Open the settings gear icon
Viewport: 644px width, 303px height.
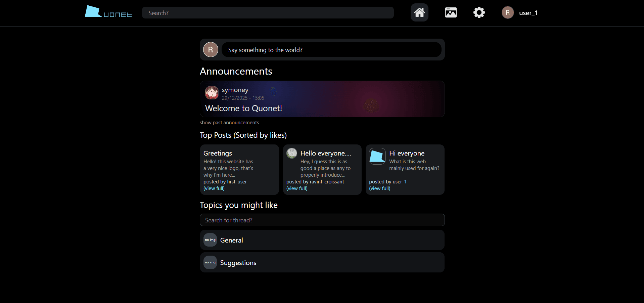479,13
